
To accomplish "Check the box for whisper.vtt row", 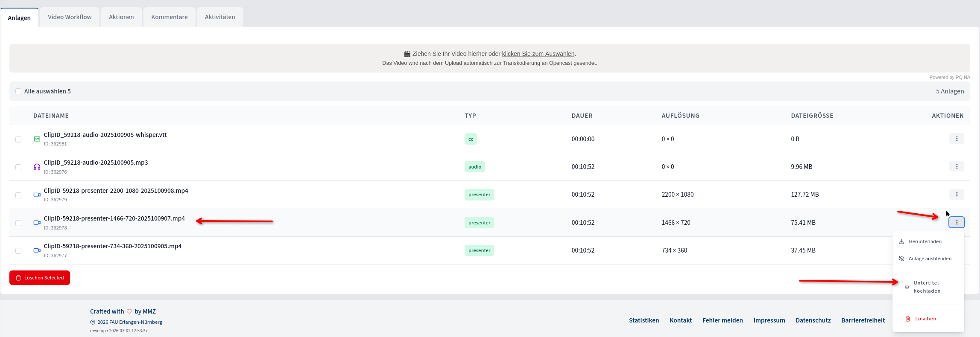I will (x=18, y=139).
